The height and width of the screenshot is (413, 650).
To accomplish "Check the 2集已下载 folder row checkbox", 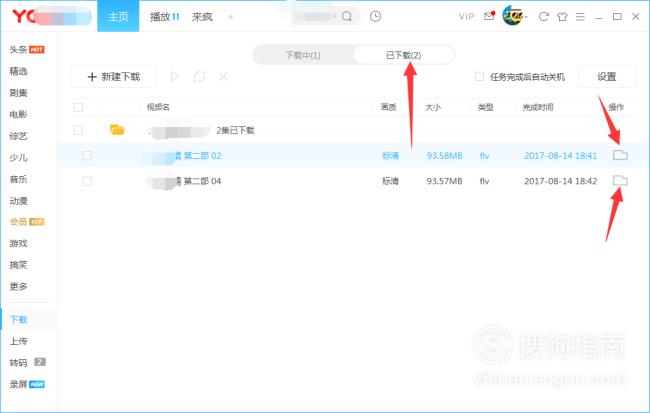I will click(x=78, y=130).
